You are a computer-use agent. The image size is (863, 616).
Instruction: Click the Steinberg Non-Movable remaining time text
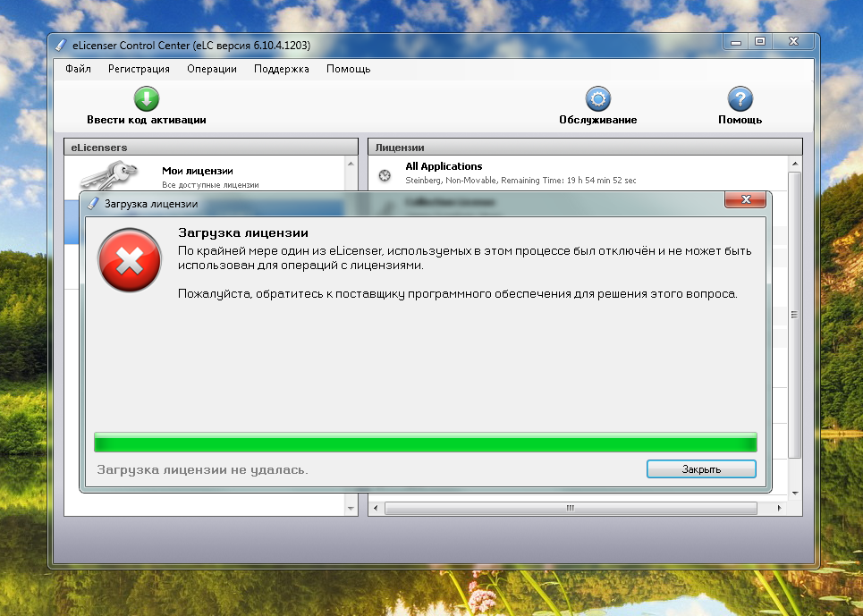point(520,181)
